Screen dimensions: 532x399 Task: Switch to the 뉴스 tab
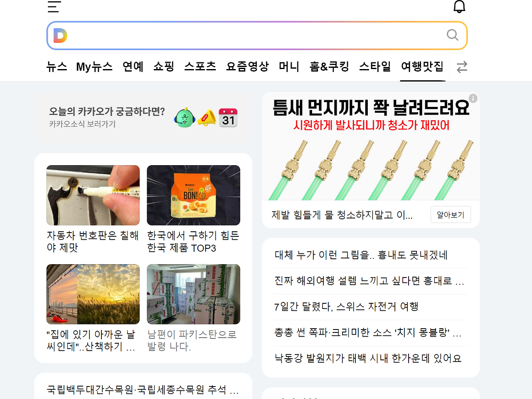click(56, 67)
